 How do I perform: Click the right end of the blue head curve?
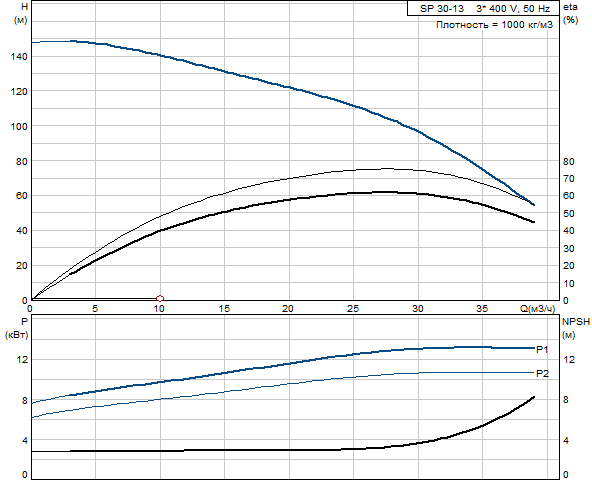533,205
